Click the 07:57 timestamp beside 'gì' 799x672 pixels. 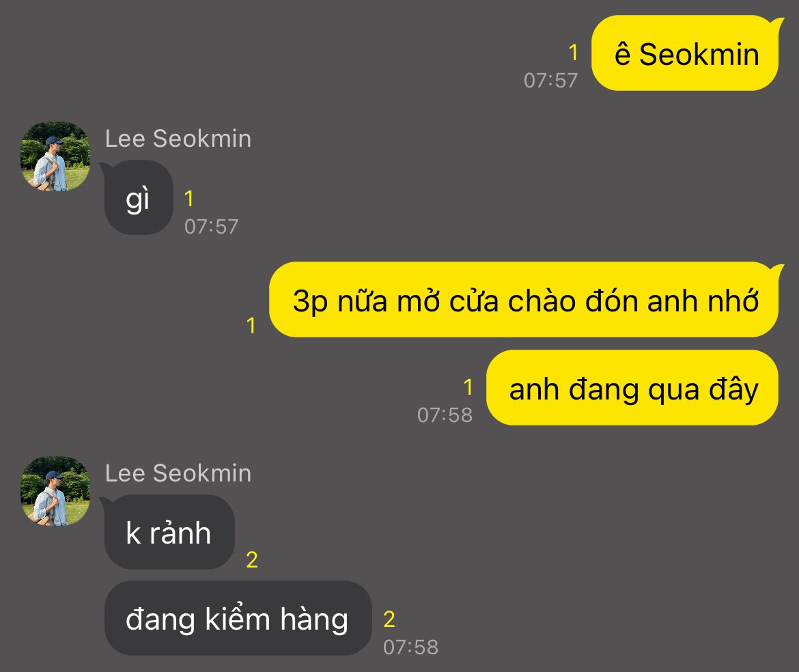pos(212,227)
